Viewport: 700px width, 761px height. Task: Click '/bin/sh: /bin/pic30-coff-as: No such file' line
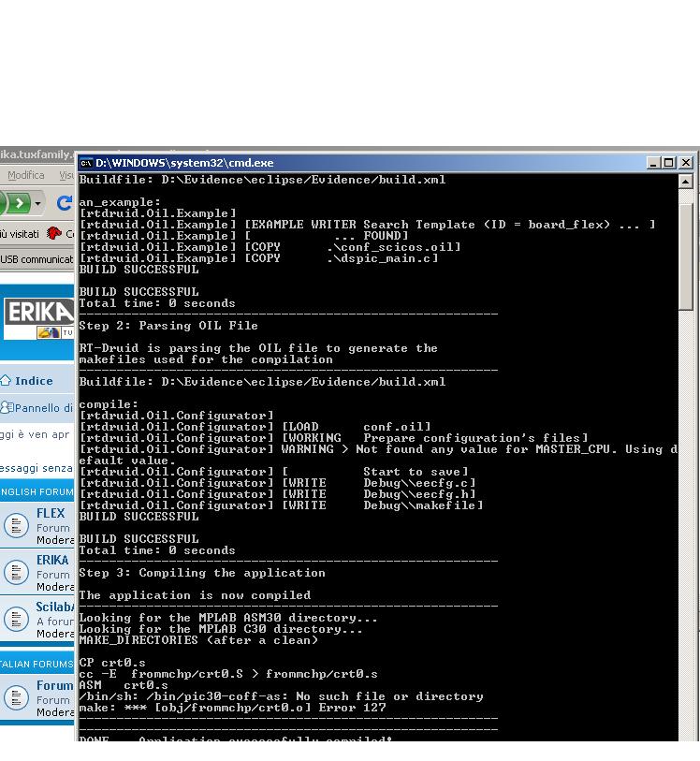[281, 696]
